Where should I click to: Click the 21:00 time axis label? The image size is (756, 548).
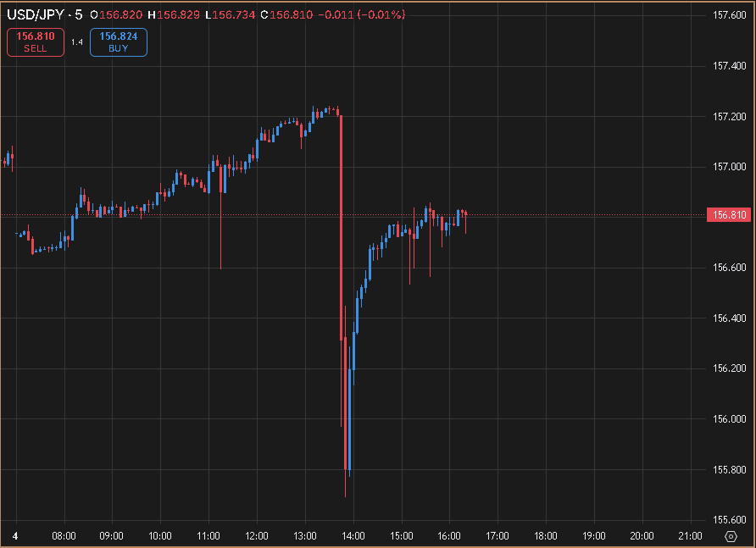(x=690, y=536)
